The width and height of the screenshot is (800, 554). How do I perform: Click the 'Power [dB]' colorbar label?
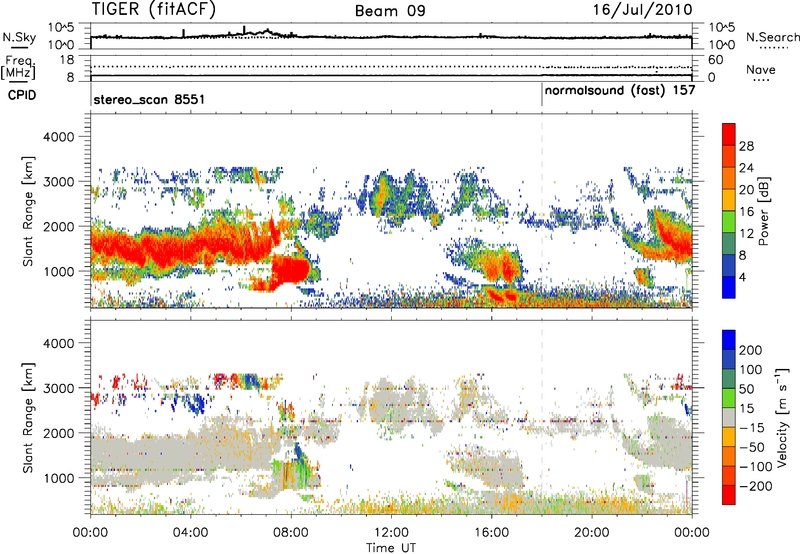click(x=763, y=211)
